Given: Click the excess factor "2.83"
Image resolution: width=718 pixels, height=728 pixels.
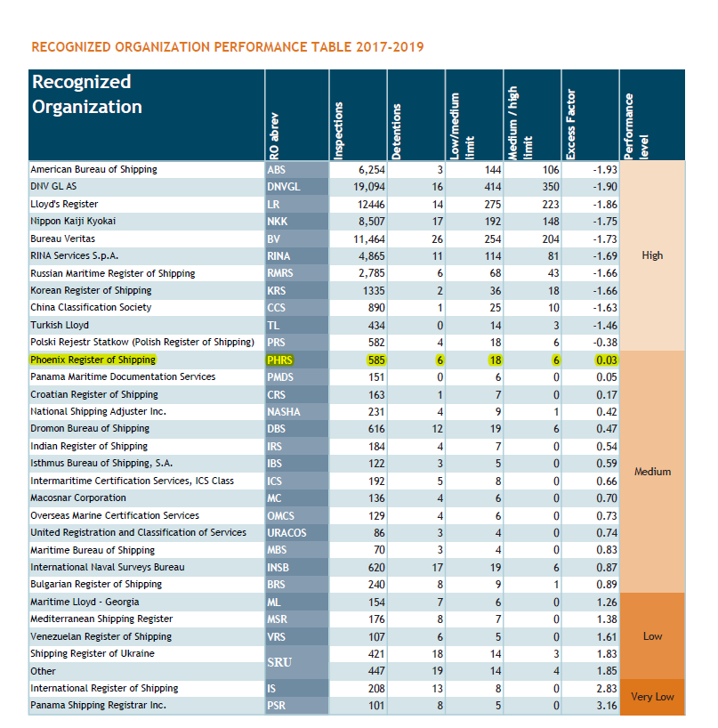Looking at the screenshot, I should coord(607,688).
